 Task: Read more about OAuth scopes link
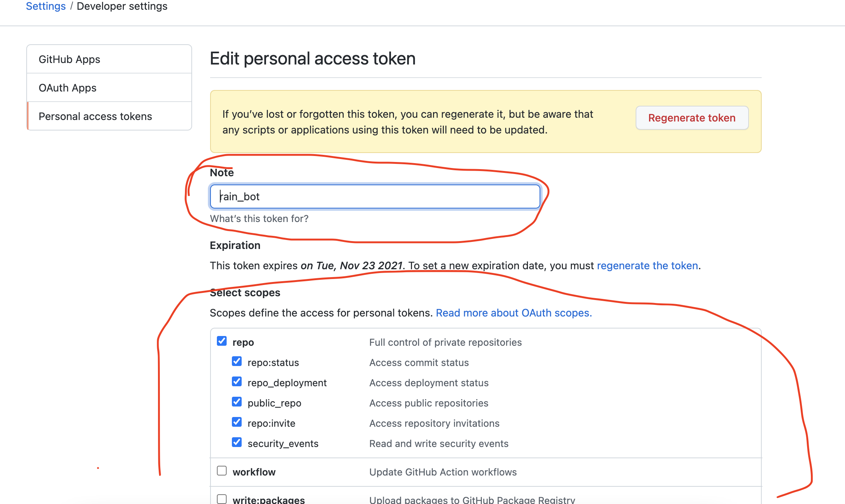514,313
